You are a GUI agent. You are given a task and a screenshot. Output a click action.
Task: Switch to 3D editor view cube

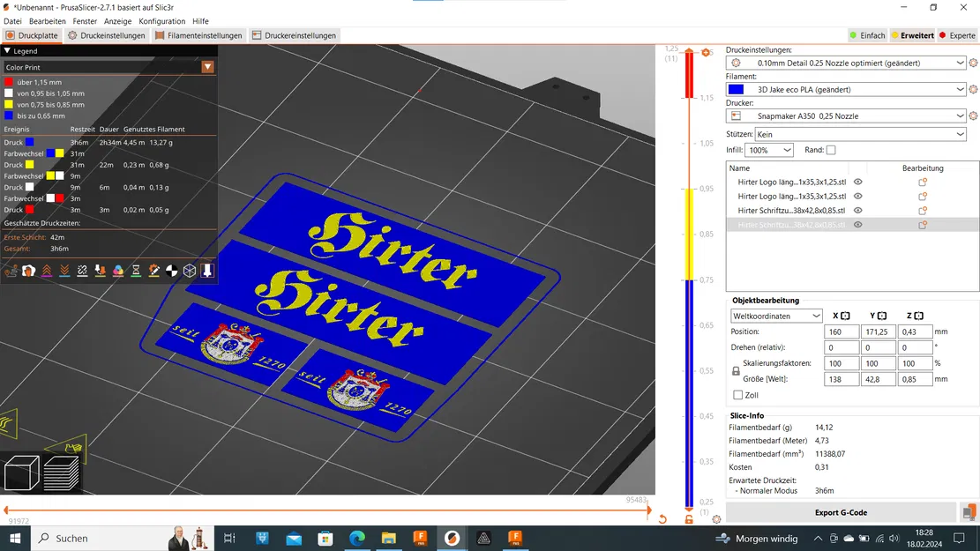point(22,473)
